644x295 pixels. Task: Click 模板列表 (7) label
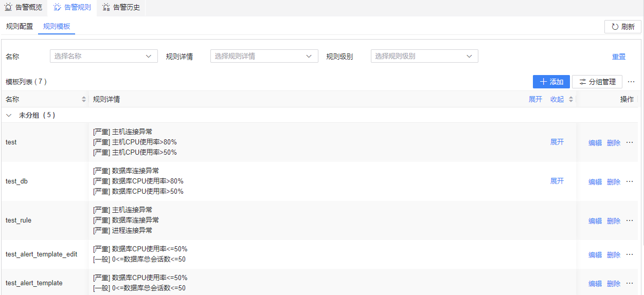tap(26, 82)
